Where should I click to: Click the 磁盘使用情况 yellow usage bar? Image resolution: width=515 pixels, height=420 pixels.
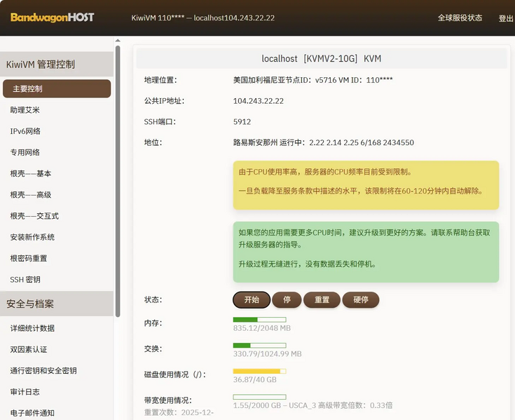[x=259, y=371]
